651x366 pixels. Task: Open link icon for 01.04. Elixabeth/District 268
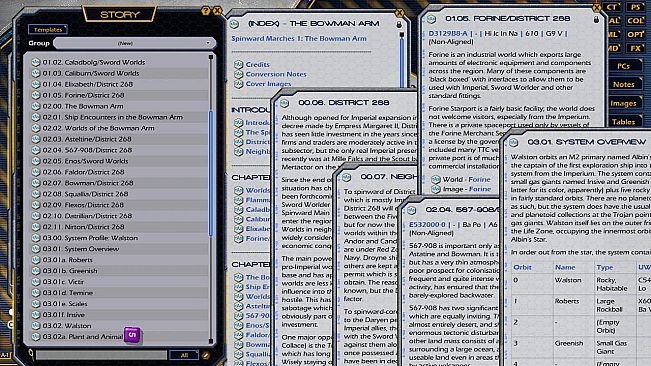point(36,84)
